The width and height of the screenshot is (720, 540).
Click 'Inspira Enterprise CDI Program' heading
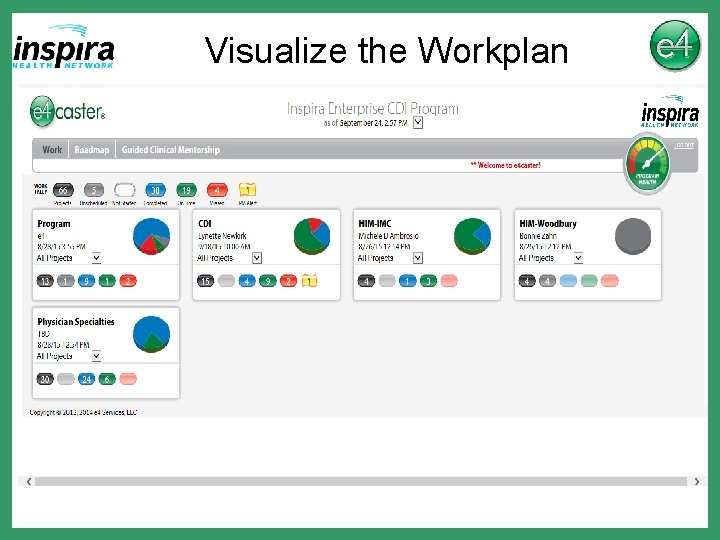click(372, 109)
